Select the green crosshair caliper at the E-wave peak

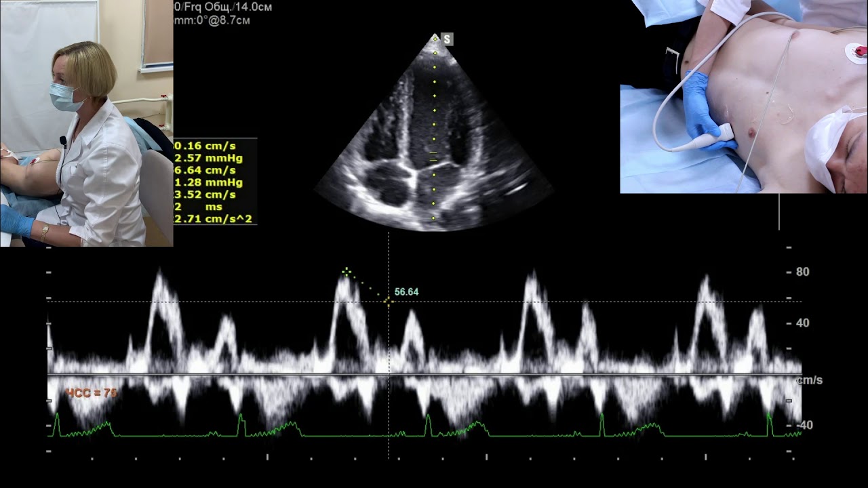click(x=347, y=272)
